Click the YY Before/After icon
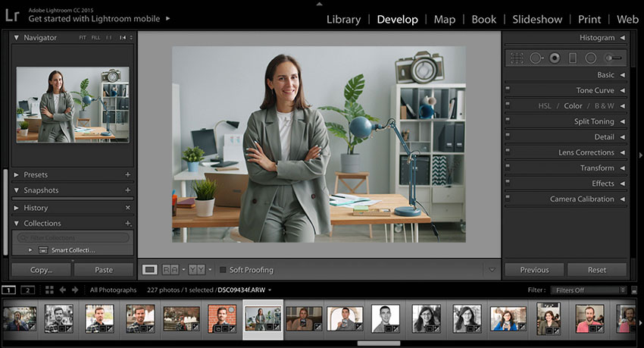Image resolution: width=644 pixels, height=348 pixels. point(196,269)
